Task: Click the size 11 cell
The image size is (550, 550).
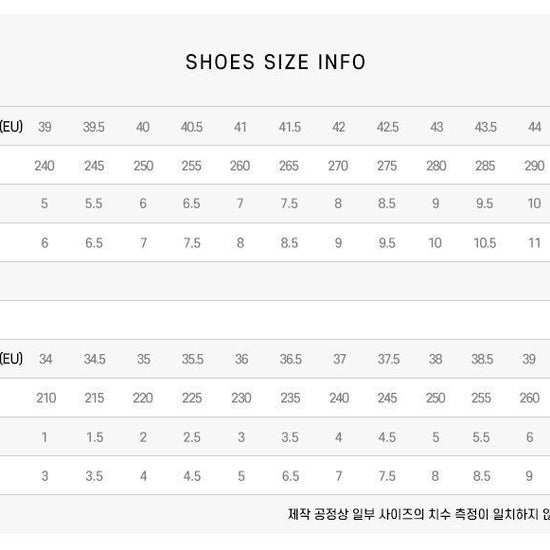Action: [534, 243]
